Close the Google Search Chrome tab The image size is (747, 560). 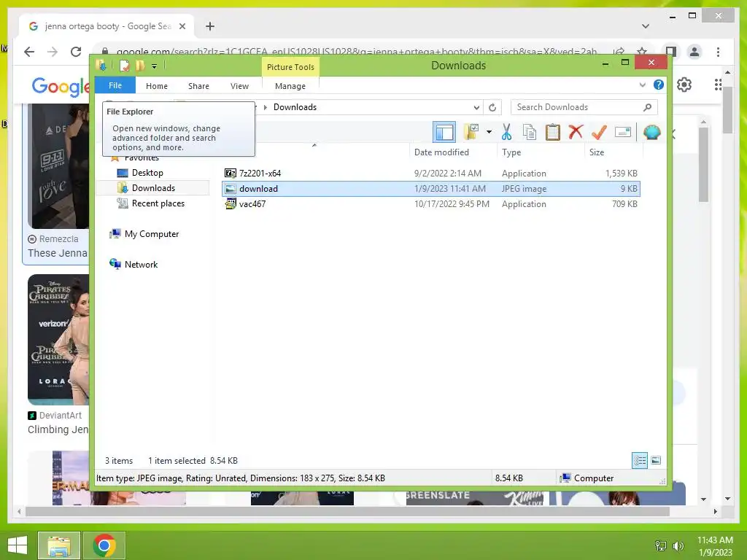(x=182, y=26)
